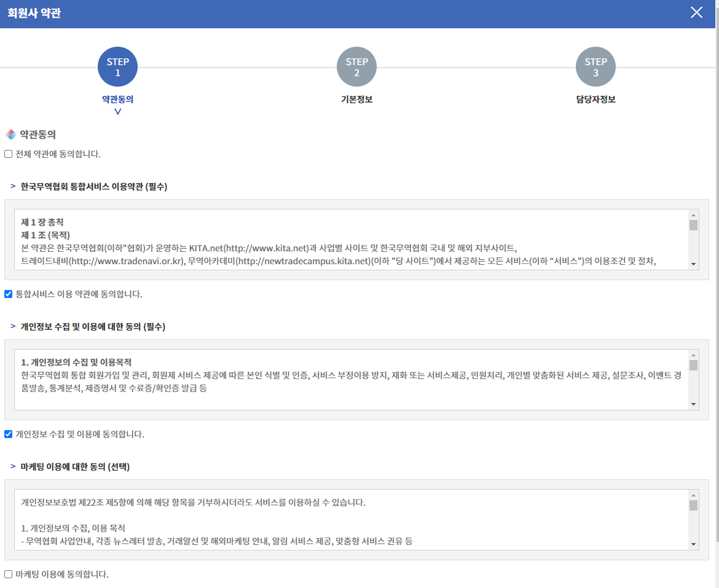Click 개인정보보호법 제22조 제5항 sentence
The width and height of the screenshot is (719, 588).
[193, 503]
